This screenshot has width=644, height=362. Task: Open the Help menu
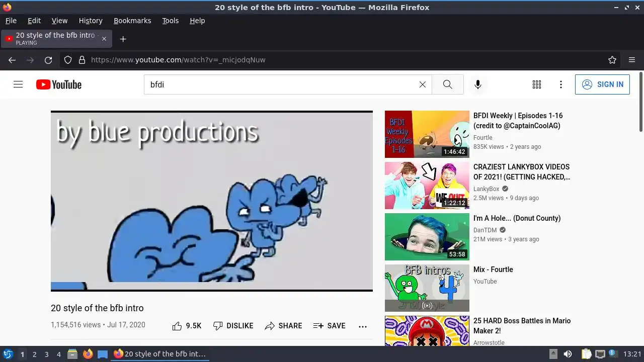197,21
